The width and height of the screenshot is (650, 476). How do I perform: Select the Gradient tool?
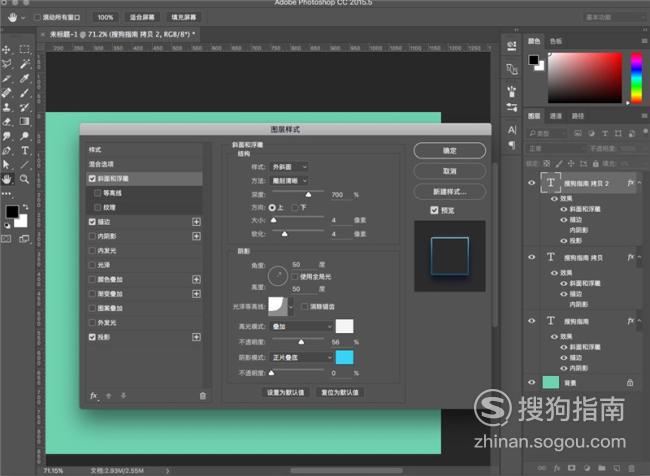pyautogui.click(x=24, y=121)
